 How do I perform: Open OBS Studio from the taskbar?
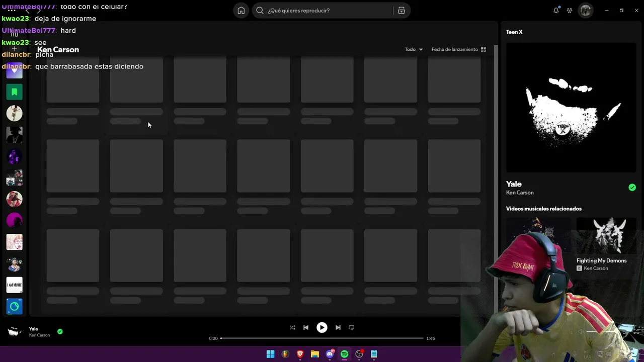[359, 354]
